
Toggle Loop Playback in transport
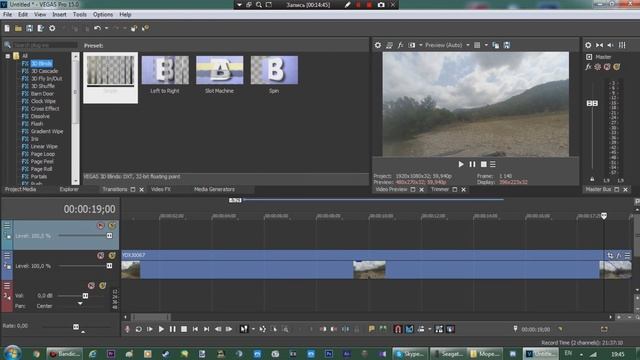point(139,329)
